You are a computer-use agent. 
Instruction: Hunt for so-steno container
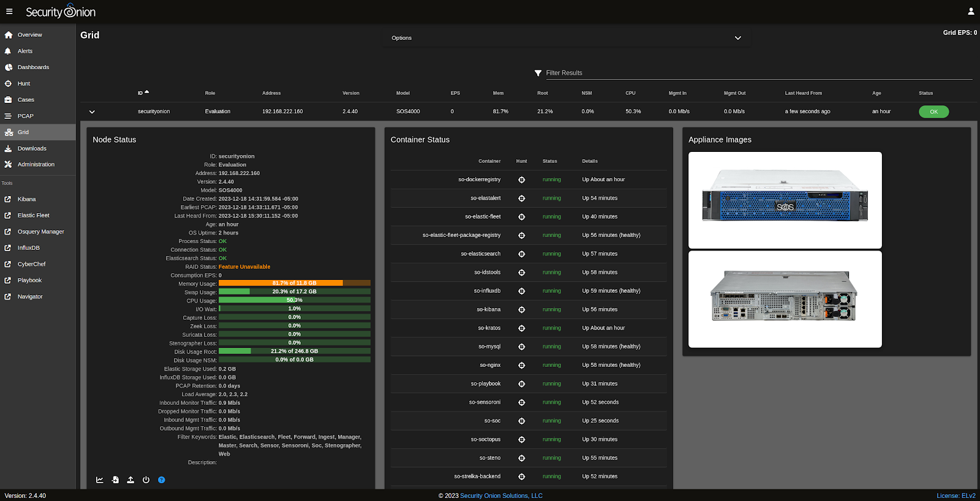(x=522, y=458)
